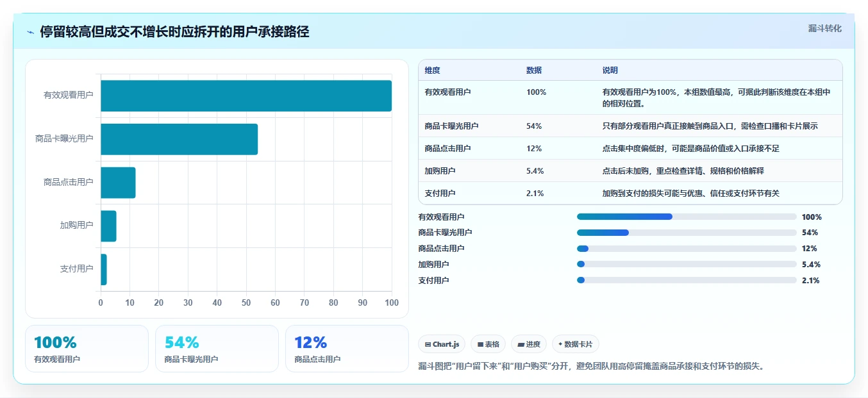The image size is (868, 398).
Task: Click the 支付用户 cell in the table
Action: pos(440,194)
